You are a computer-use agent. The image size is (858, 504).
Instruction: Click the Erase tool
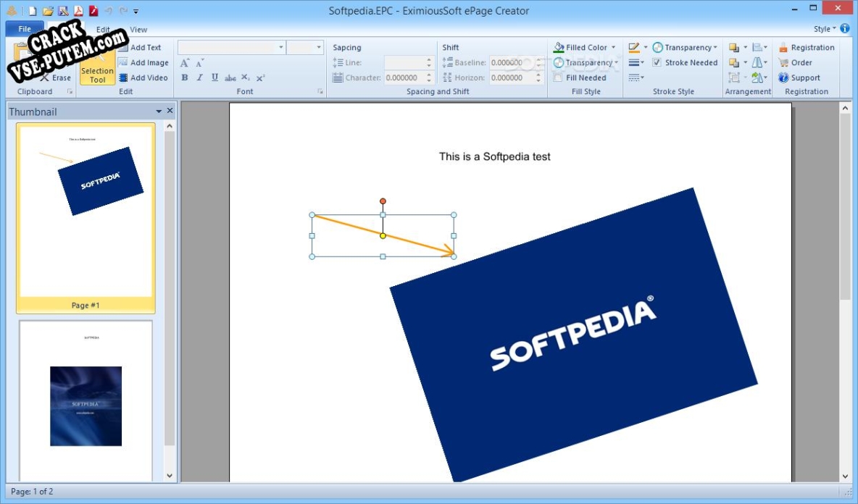pyautogui.click(x=55, y=77)
